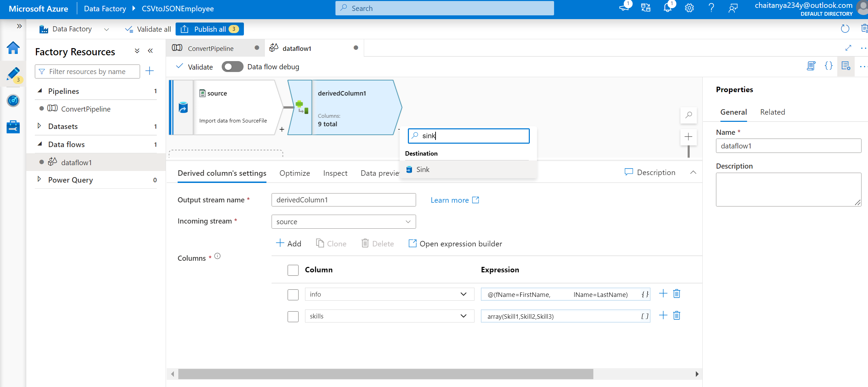Check the skills row checkbox
Viewport: 868px width, 387px height.
click(x=293, y=316)
